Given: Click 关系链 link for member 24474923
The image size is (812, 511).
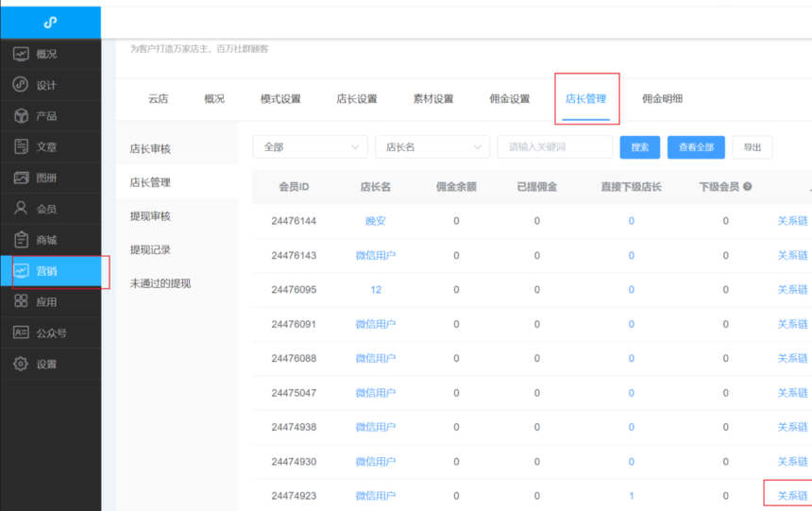Looking at the screenshot, I should click(791, 496).
